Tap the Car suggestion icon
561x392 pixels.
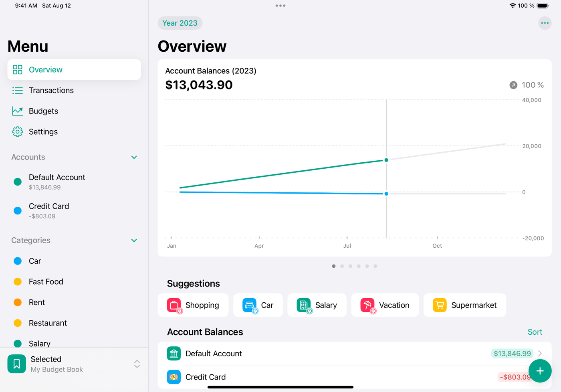click(x=249, y=305)
